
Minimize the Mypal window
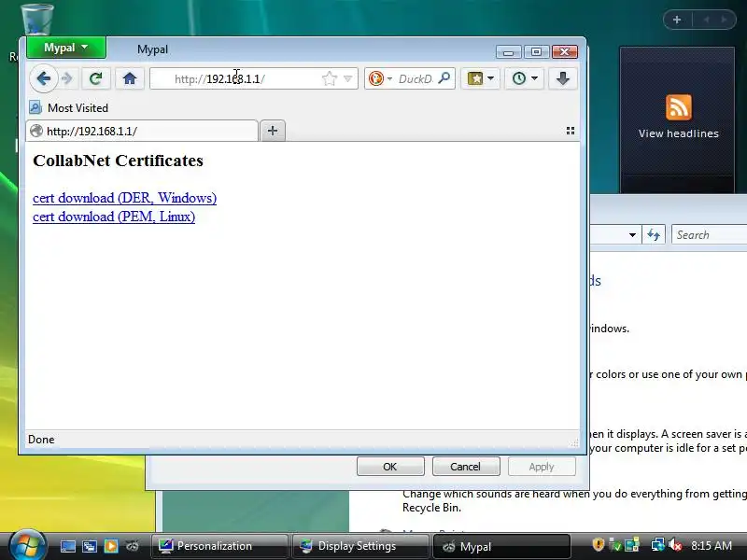(508, 51)
